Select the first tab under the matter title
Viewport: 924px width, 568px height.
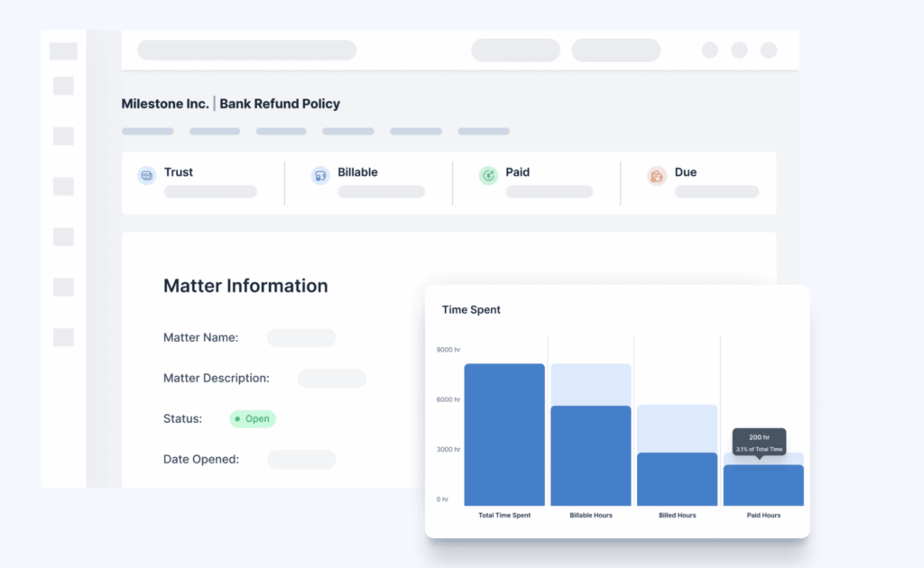(148, 132)
